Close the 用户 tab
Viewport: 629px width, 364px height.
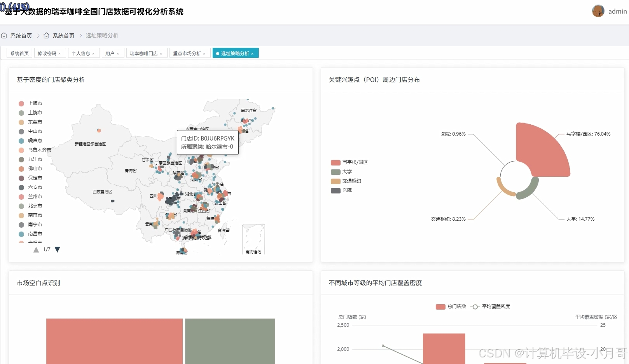[118, 54]
